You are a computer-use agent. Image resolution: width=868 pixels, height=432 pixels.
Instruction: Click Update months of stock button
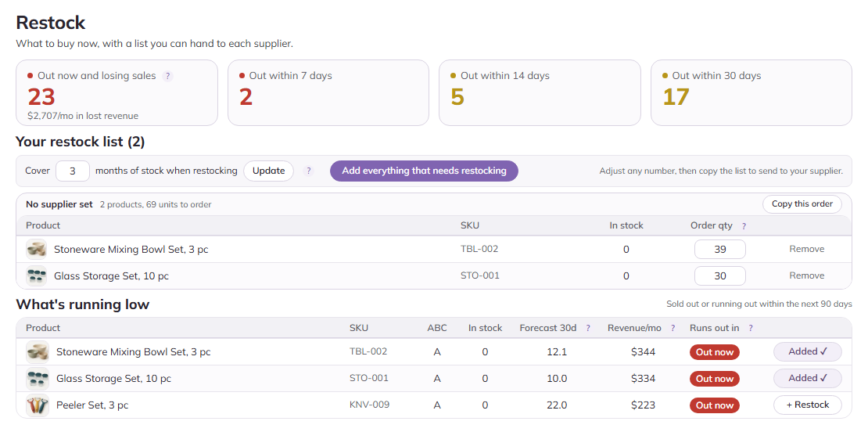[x=268, y=171]
